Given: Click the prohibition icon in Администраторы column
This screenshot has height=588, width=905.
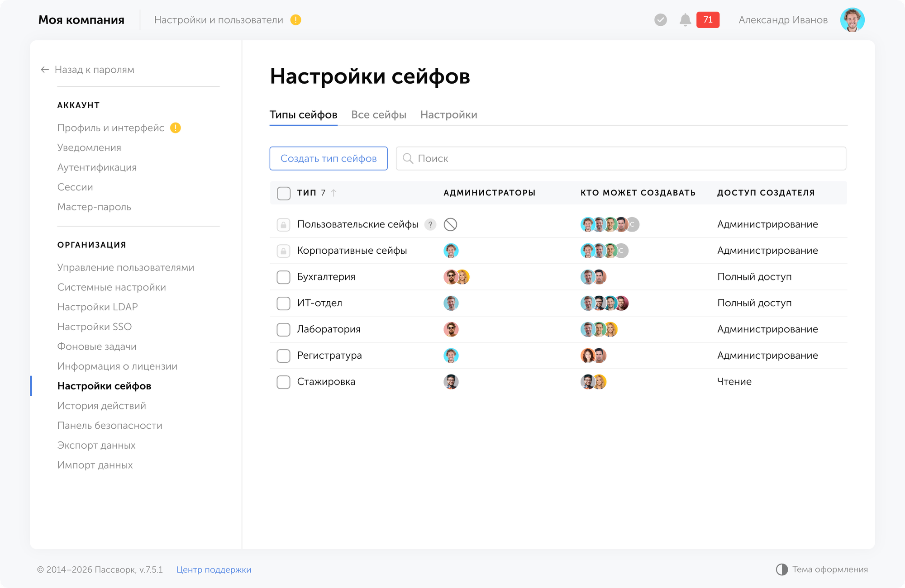Looking at the screenshot, I should 450,224.
